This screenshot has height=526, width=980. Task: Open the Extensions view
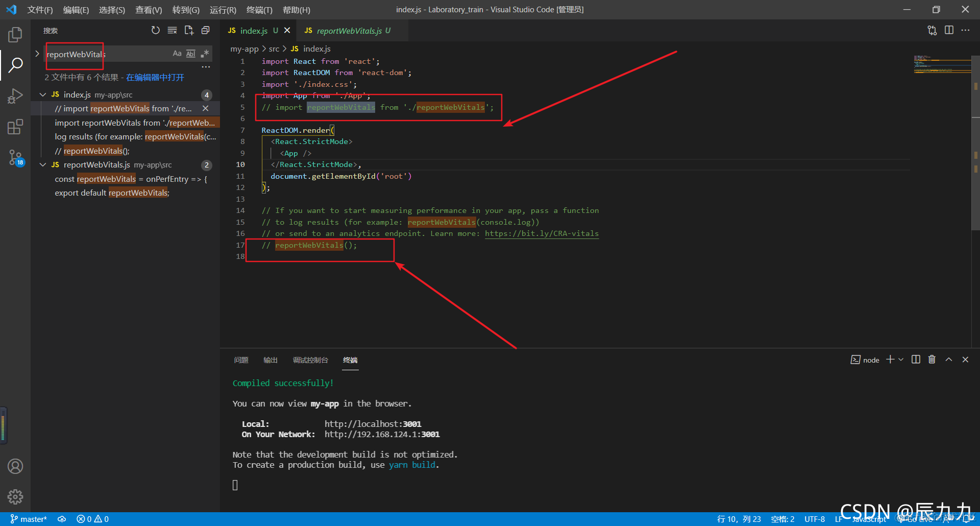coord(15,127)
